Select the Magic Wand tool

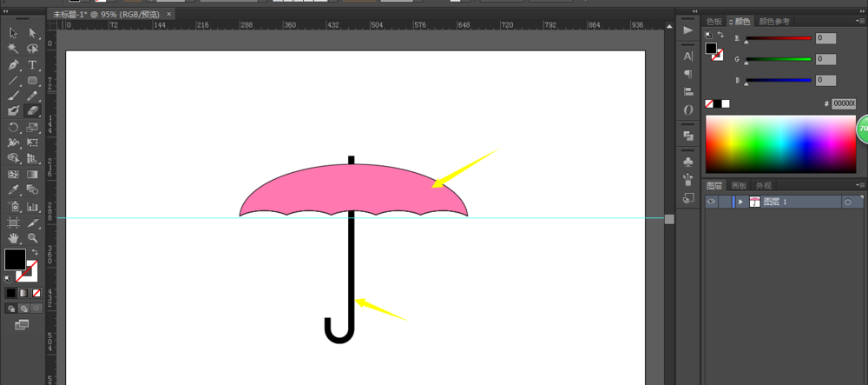[x=14, y=50]
